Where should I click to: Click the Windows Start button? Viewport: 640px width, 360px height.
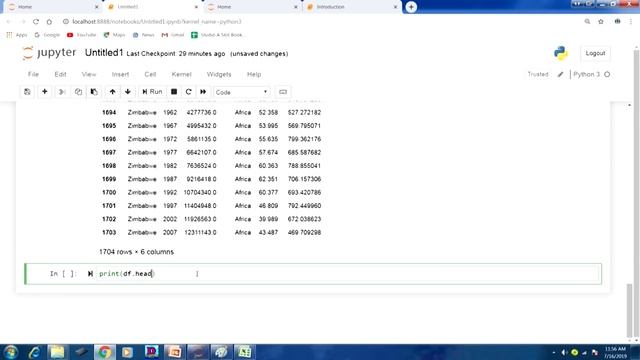click(x=11, y=352)
